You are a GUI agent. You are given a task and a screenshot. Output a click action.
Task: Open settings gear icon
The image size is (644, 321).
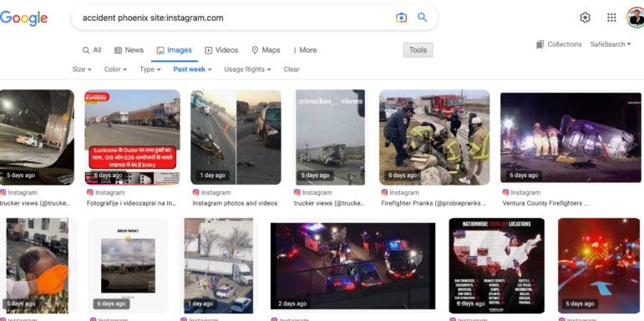click(585, 18)
